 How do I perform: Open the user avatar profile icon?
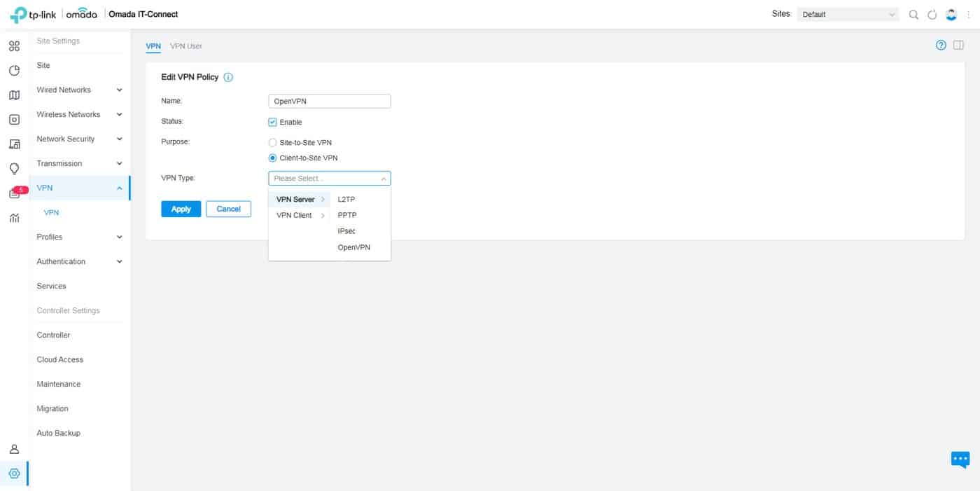[951, 14]
